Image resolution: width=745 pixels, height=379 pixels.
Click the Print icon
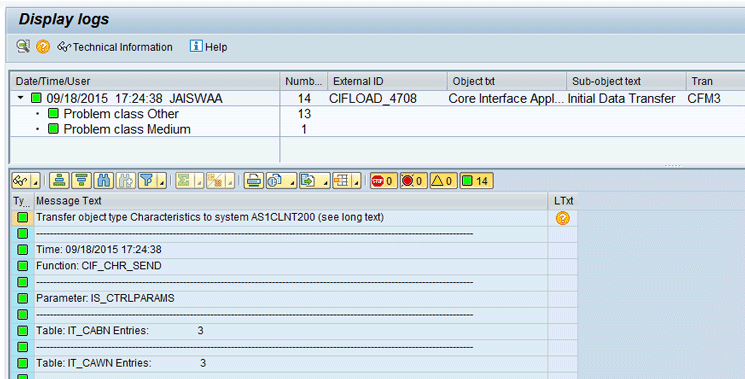click(254, 181)
